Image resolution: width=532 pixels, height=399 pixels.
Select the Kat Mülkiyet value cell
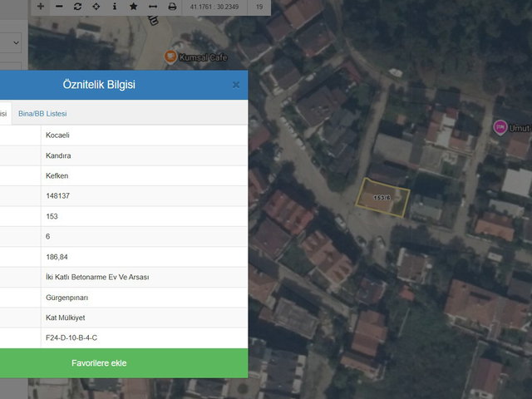[144, 318]
